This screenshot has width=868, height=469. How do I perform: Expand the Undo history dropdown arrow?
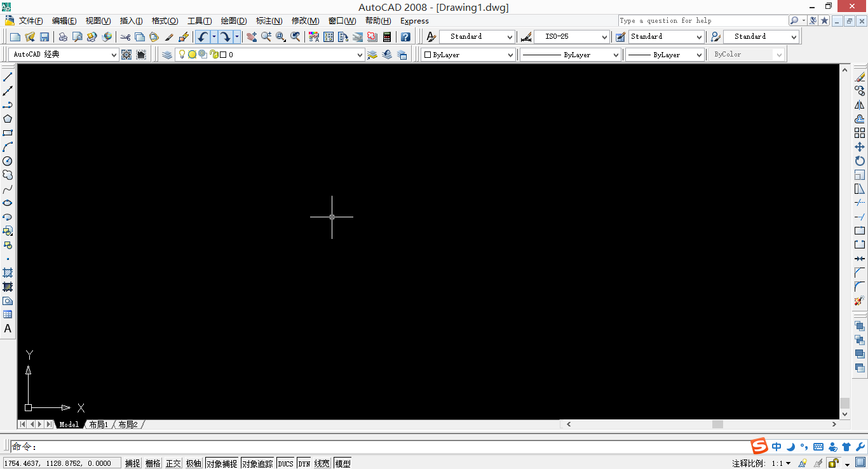[214, 37]
